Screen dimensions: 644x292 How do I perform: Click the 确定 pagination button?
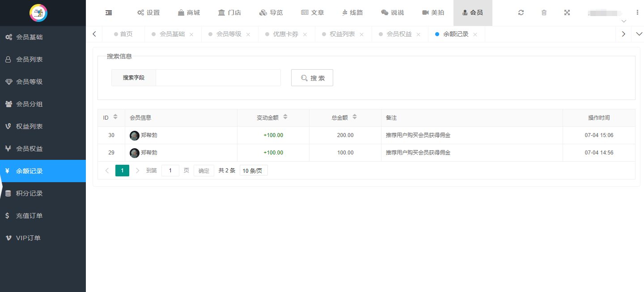203,171
